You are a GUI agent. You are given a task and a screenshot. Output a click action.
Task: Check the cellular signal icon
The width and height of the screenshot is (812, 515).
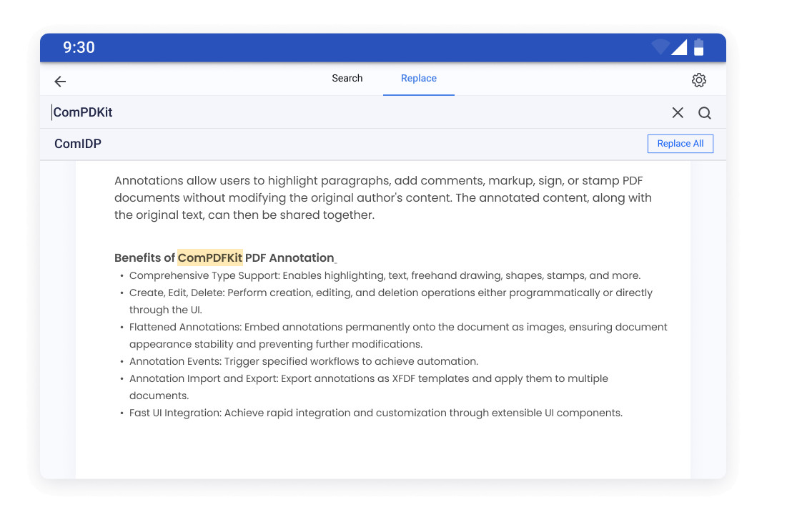tap(679, 47)
